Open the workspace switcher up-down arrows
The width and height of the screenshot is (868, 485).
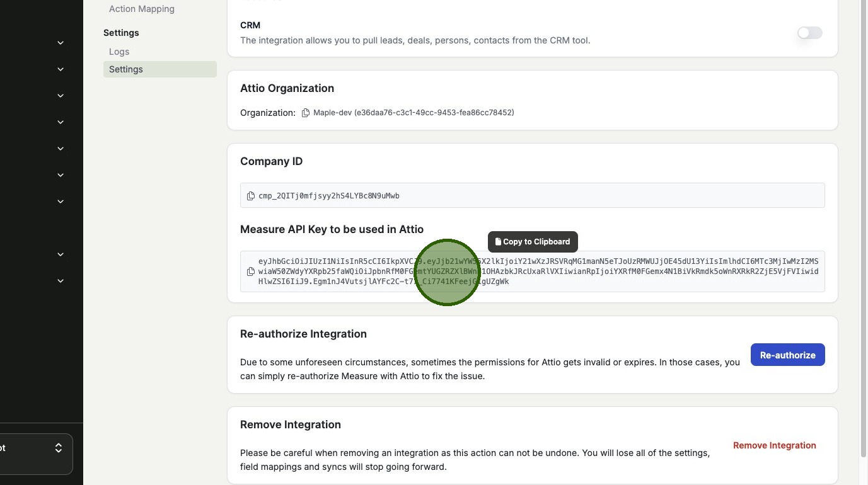(59, 448)
